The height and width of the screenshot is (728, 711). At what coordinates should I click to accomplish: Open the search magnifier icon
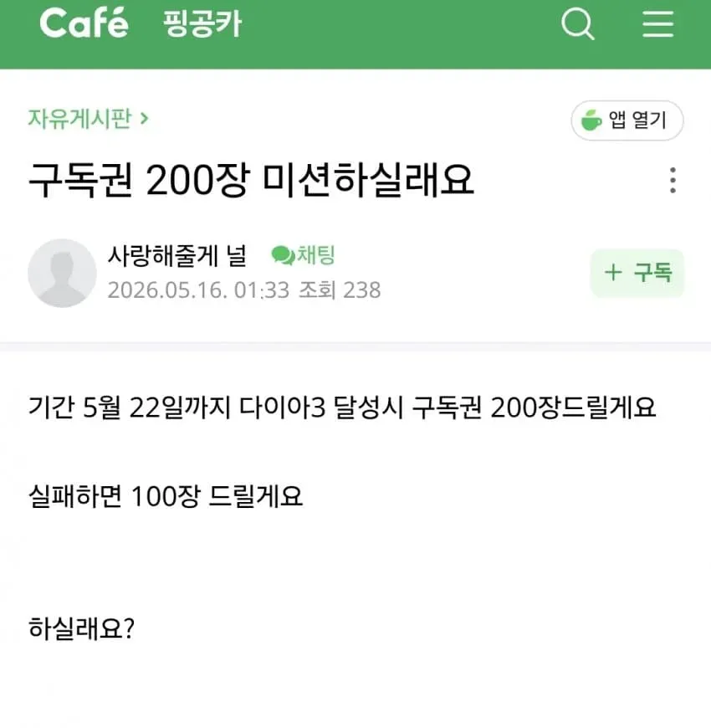[578, 23]
